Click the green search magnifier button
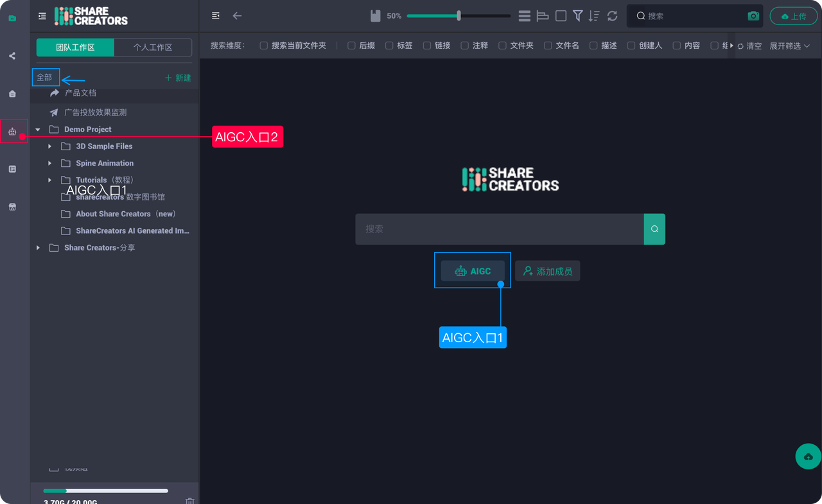The image size is (822, 504). 654,229
